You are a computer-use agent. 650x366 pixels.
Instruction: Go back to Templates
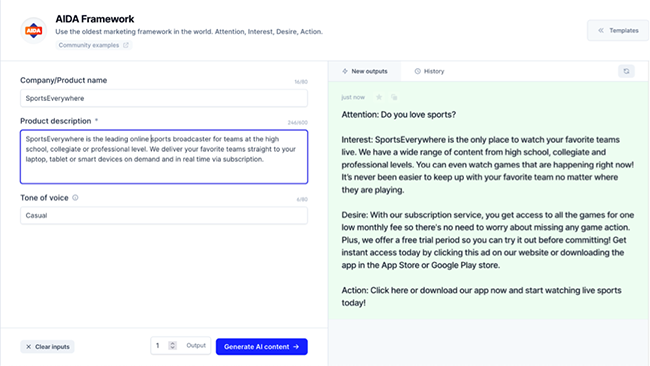(x=618, y=30)
